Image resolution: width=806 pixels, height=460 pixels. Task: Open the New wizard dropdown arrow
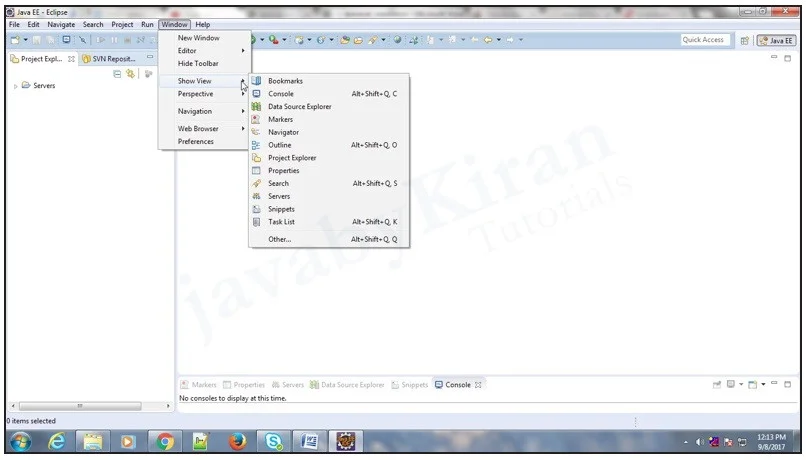click(x=25, y=40)
